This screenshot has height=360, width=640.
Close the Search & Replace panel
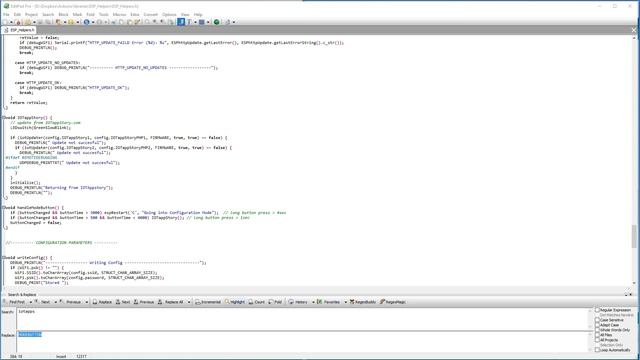pyautogui.click(x=631, y=294)
